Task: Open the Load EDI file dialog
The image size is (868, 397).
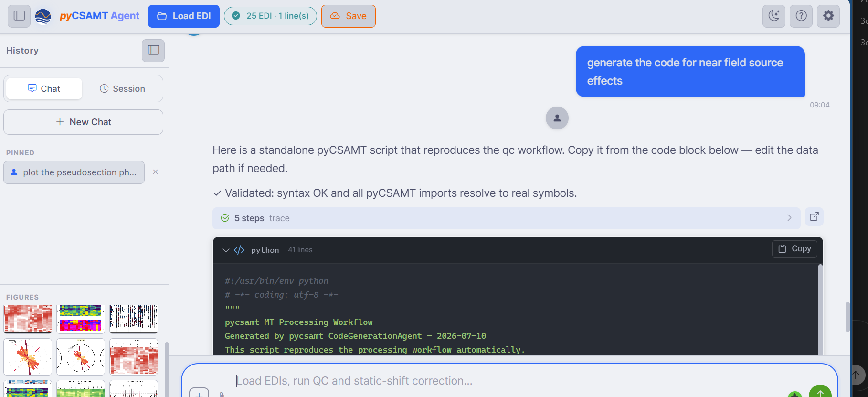Action: tap(184, 16)
